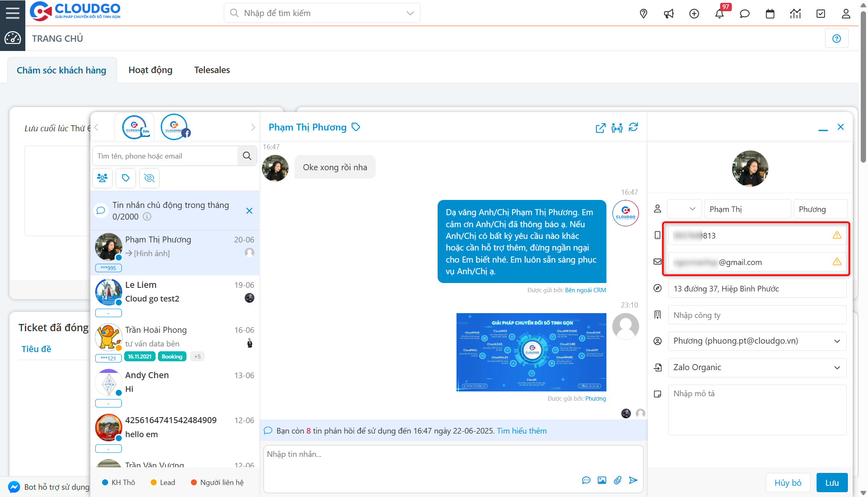This screenshot has width=868, height=497.
Task: Click the sync/refresh icon in the conversation header
Action: tap(634, 128)
